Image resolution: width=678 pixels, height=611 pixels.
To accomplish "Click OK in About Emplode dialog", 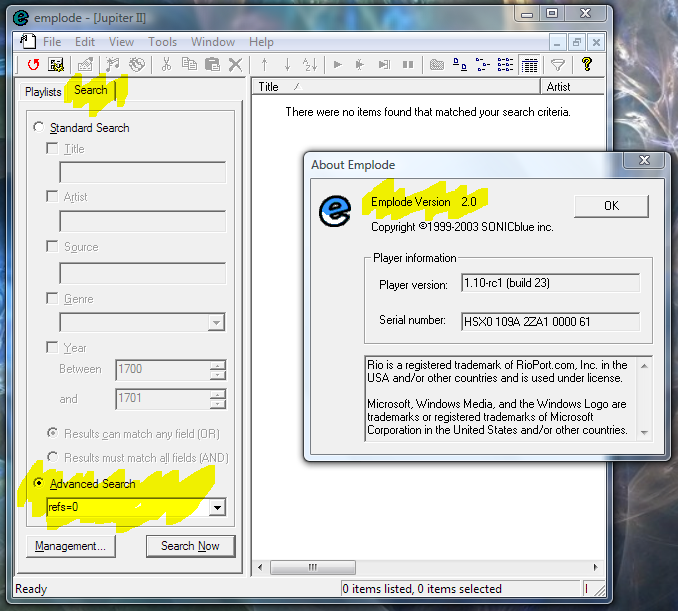I will point(611,206).
